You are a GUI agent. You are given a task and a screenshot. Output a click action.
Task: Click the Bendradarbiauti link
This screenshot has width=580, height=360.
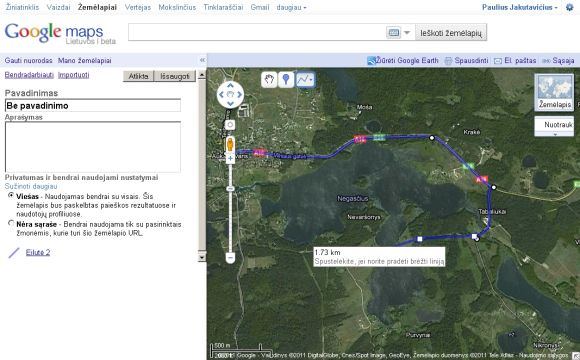[x=29, y=75]
